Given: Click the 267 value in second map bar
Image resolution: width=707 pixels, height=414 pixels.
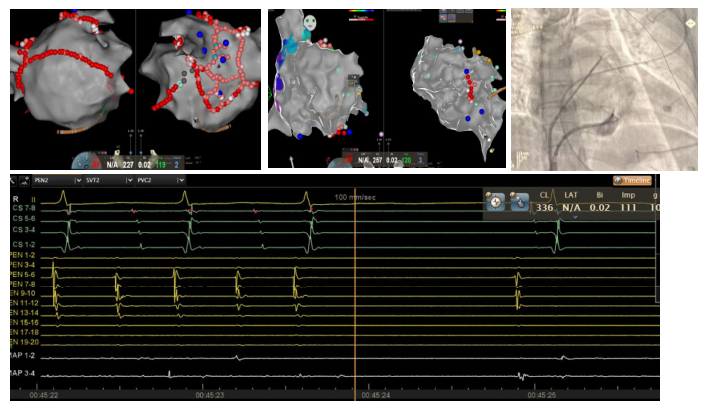Looking at the screenshot, I should [x=377, y=160].
